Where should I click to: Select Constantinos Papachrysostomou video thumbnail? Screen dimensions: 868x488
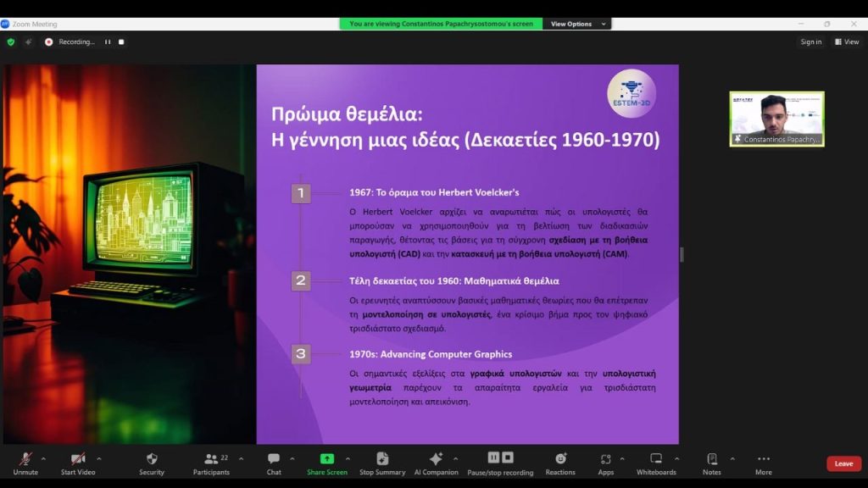[x=776, y=119]
